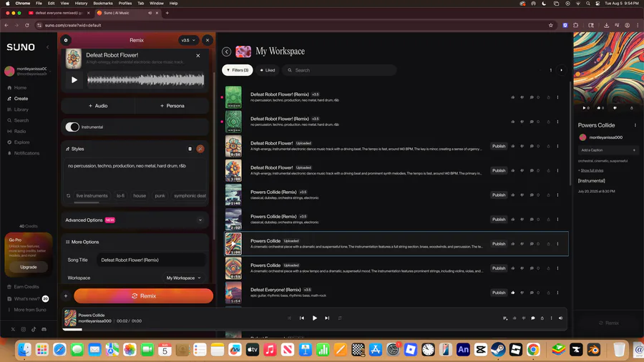This screenshot has height=362, width=644.
Task: Click the workspace Search field
Action: [339, 70]
